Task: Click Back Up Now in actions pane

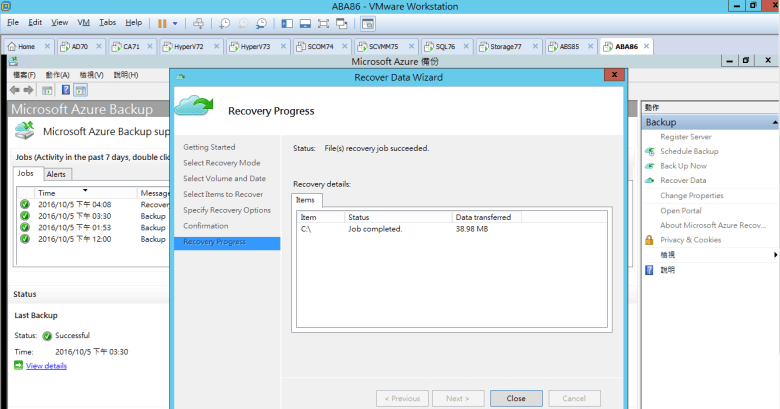Action: (683, 166)
